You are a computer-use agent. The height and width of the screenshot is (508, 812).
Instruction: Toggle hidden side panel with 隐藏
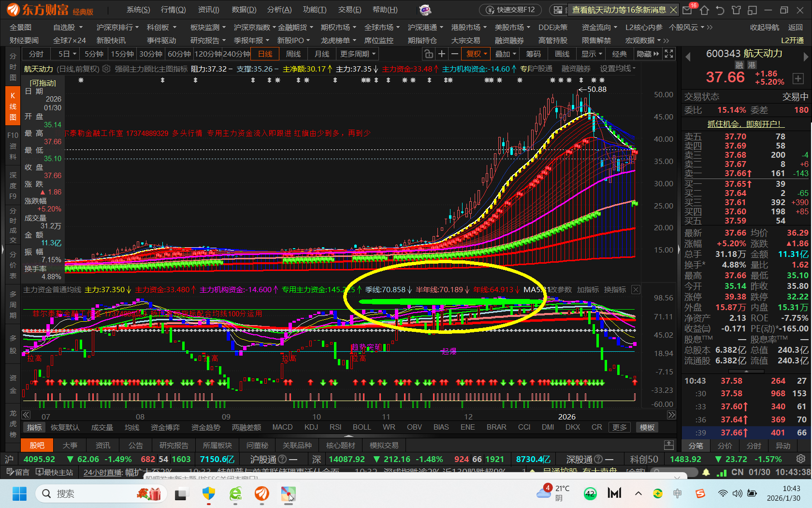point(647,54)
